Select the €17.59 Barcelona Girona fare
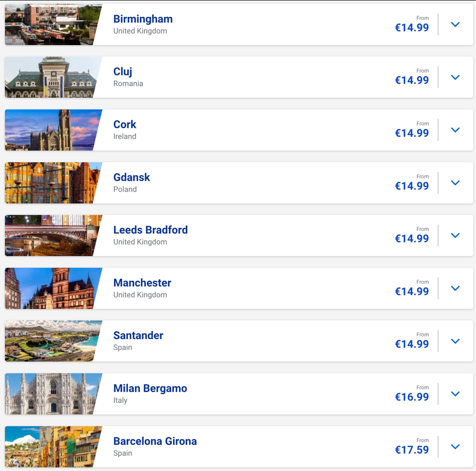 click(412, 450)
